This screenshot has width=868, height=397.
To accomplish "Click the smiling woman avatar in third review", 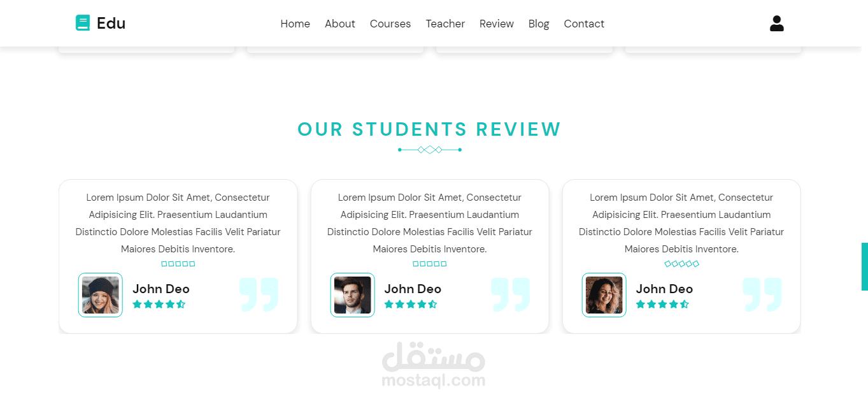I will (604, 295).
